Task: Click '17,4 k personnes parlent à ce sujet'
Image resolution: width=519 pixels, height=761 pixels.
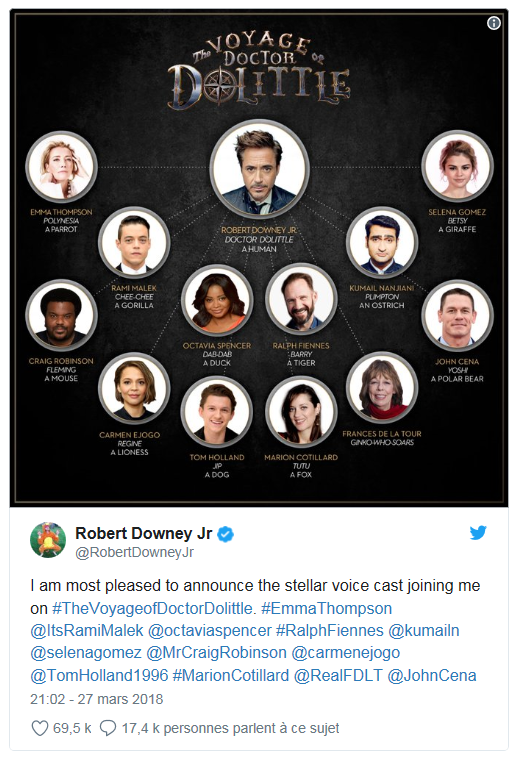Action: pos(231,728)
